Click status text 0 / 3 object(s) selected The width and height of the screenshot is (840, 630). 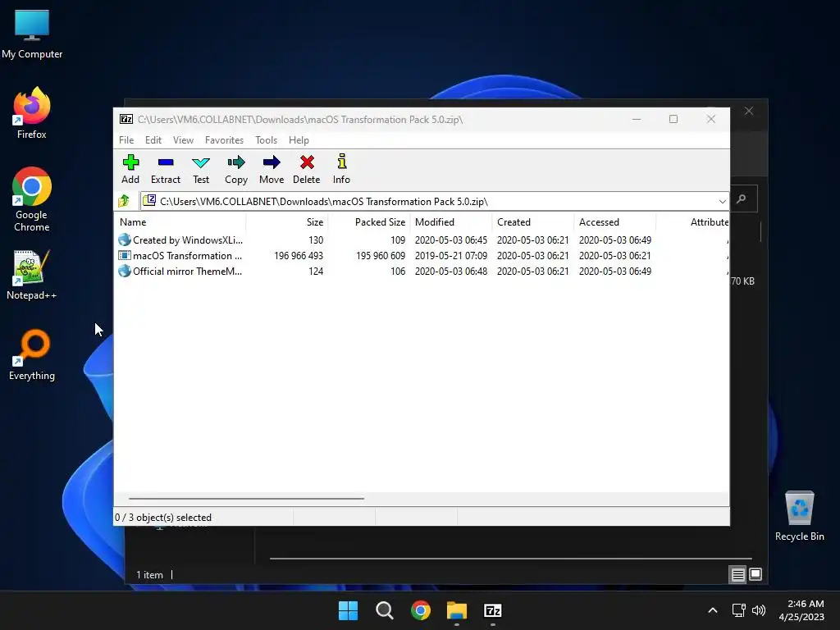pyautogui.click(x=163, y=518)
